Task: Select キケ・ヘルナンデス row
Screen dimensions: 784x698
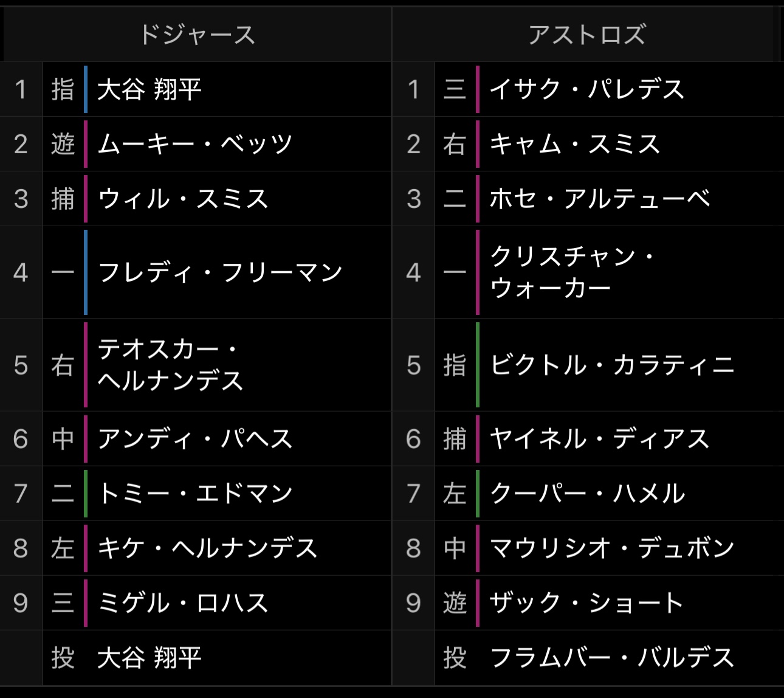Action: pyautogui.click(x=196, y=548)
